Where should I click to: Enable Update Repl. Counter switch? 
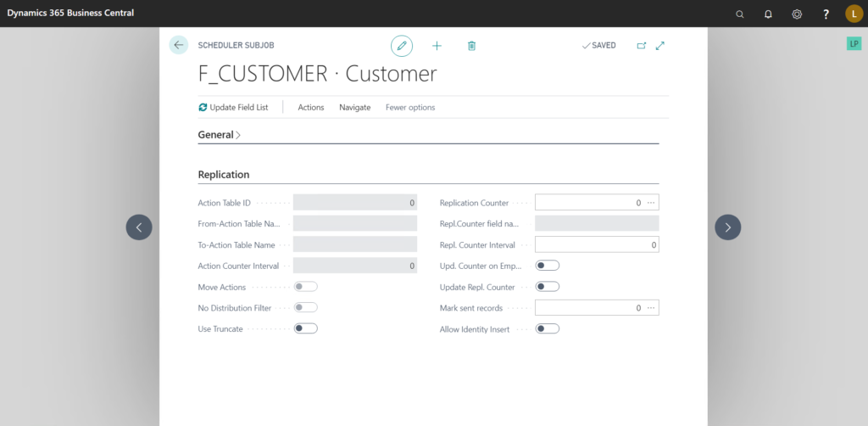point(548,287)
